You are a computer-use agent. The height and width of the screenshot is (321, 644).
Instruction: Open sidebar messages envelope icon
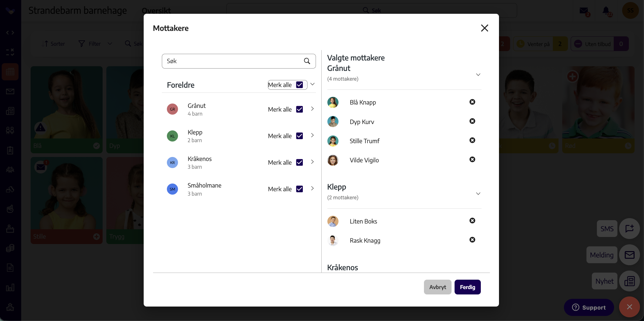coord(10,91)
